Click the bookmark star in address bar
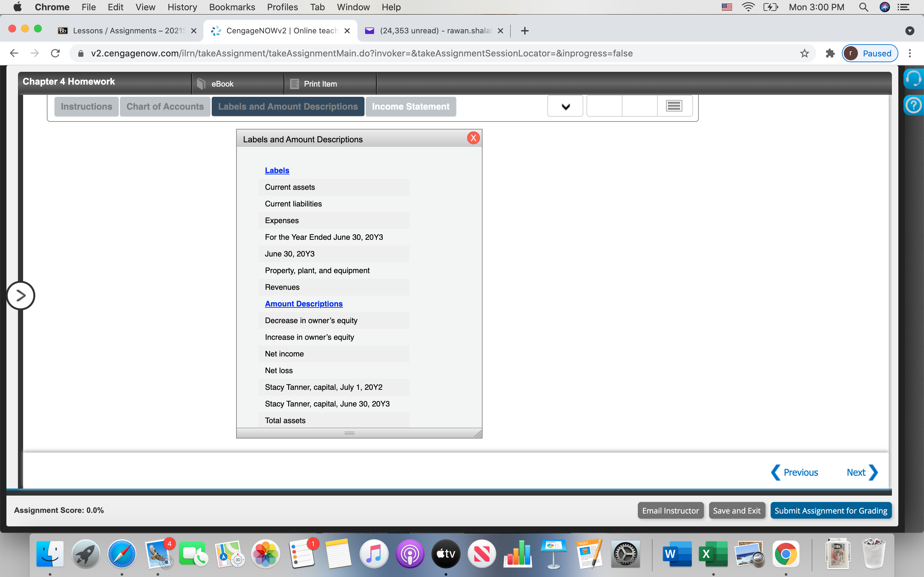Screen dimensions: 924x577 click(805, 54)
